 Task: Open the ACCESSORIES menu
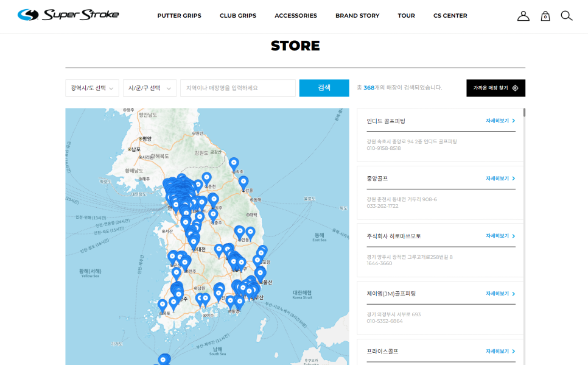295,16
